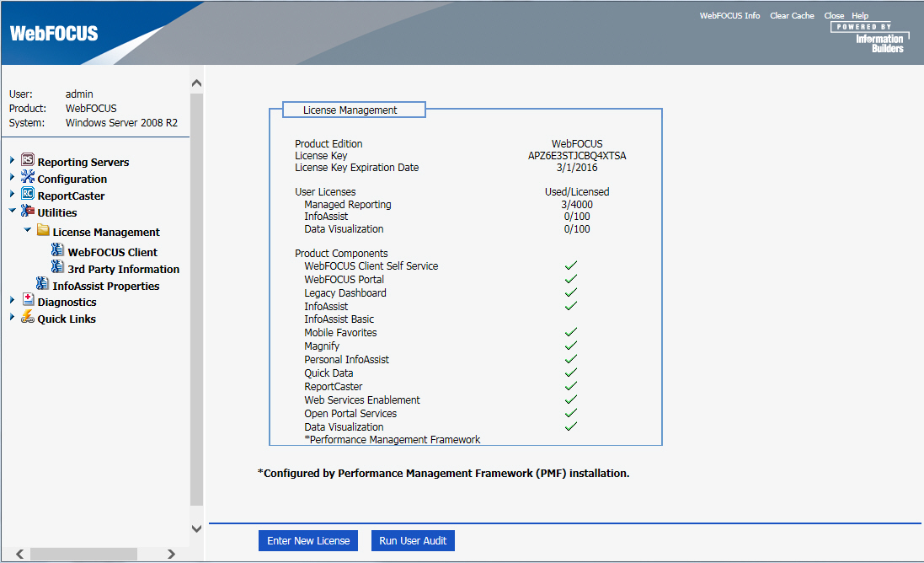Open WebFOCUS Client tree item
Image resolution: width=924 pixels, height=563 pixels.
click(x=113, y=252)
